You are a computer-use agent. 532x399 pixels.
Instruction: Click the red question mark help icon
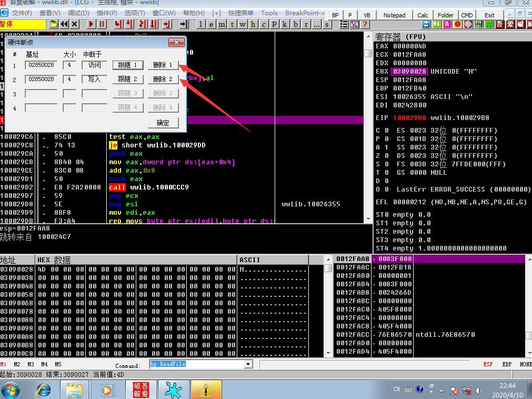(x=365, y=24)
